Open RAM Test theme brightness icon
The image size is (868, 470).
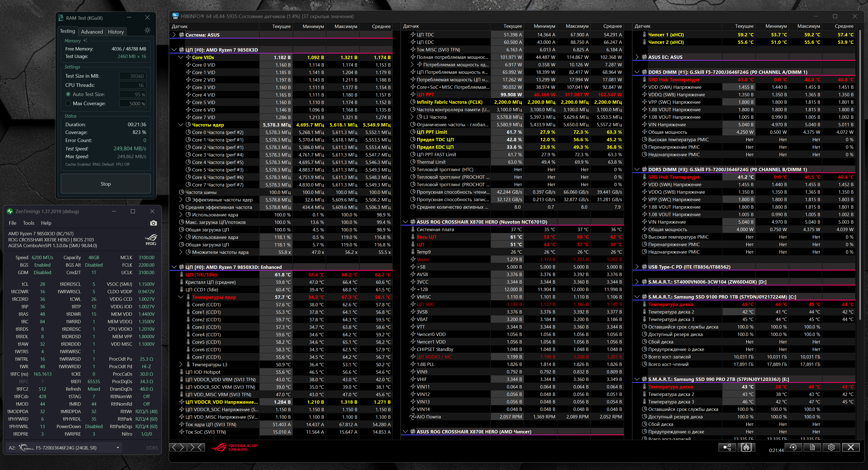point(147,30)
